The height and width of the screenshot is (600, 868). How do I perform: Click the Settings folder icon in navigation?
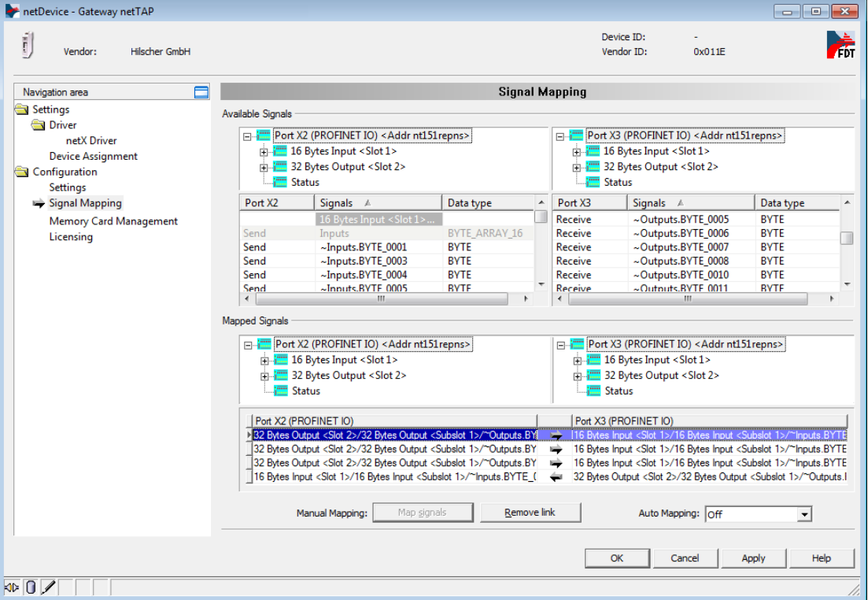point(21,109)
